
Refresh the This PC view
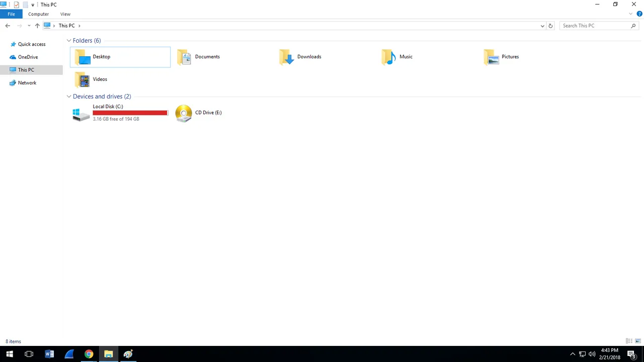click(x=550, y=26)
